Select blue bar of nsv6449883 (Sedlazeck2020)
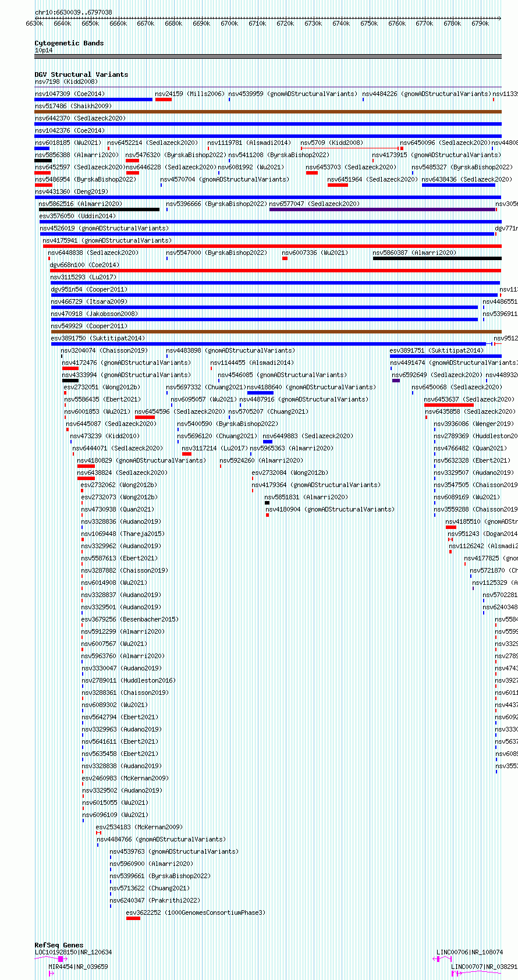The image size is (518, 980). tap(268, 442)
